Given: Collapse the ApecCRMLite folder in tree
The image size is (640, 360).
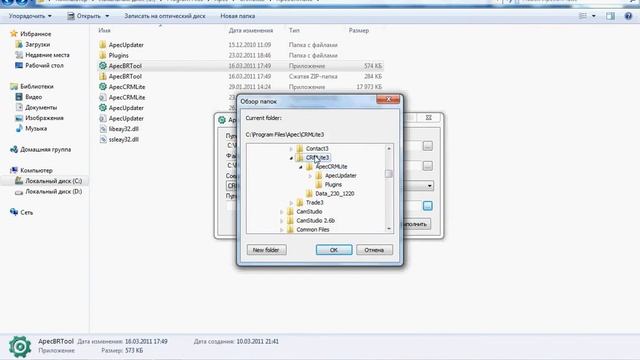Looking at the screenshot, I should (x=301, y=167).
